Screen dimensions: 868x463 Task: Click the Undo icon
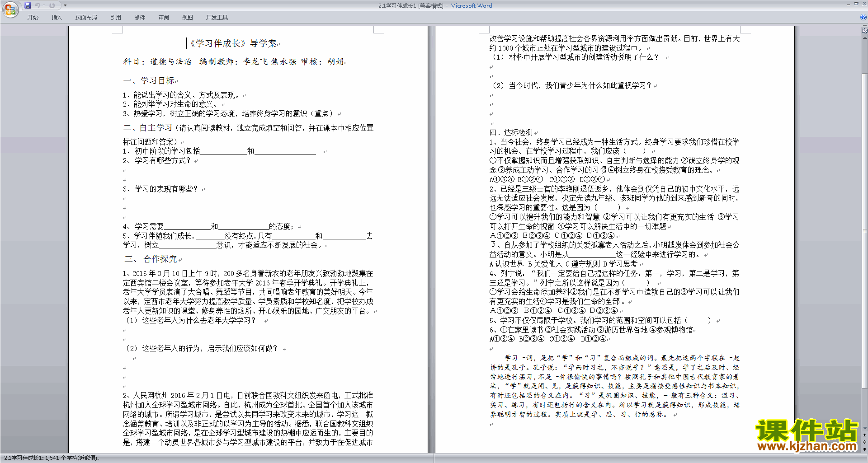pyautogui.click(x=38, y=5)
